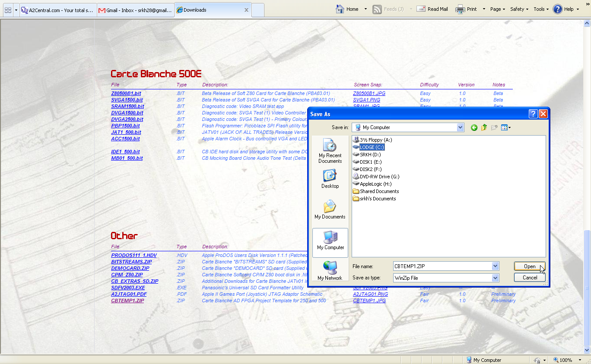591x364 pixels.
Task: Expand the Save as type dropdown
Action: point(495,278)
